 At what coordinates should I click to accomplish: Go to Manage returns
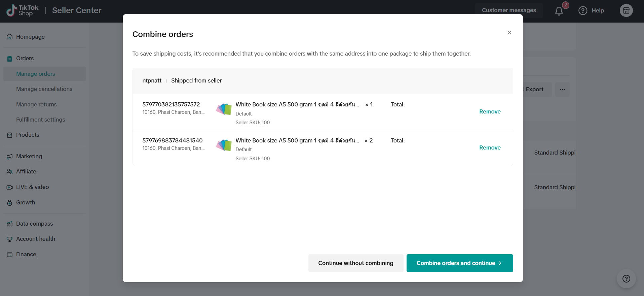coord(36,104)
